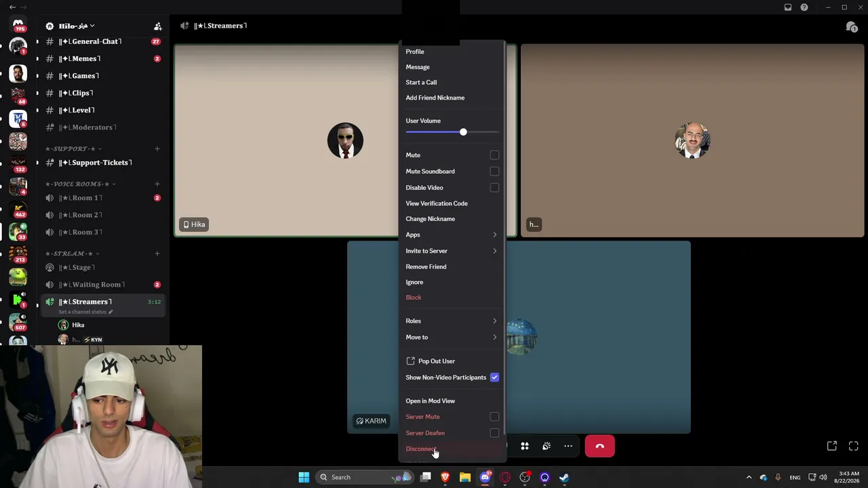This screenshot has width=868, height=488.
Task: Expand the Roles submenu
Action: pyautogui.click(x=452, y=321)
